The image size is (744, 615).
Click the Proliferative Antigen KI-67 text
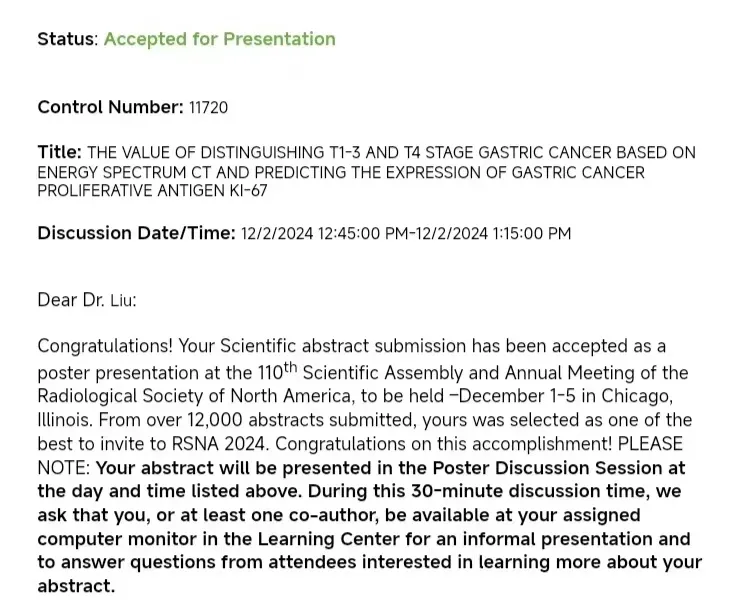[x=152, y=191]
